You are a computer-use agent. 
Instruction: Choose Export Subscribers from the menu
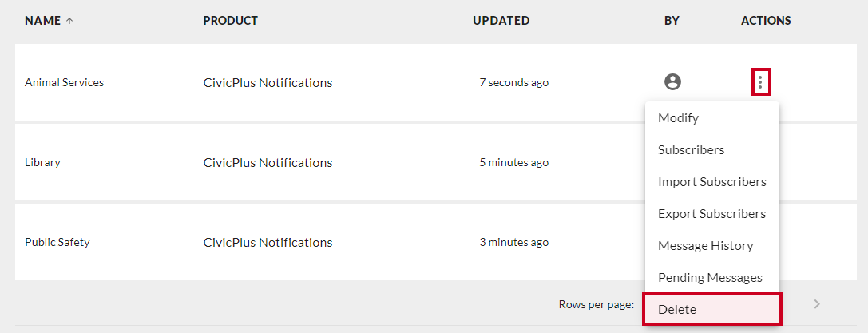click(x=712, y=214)
